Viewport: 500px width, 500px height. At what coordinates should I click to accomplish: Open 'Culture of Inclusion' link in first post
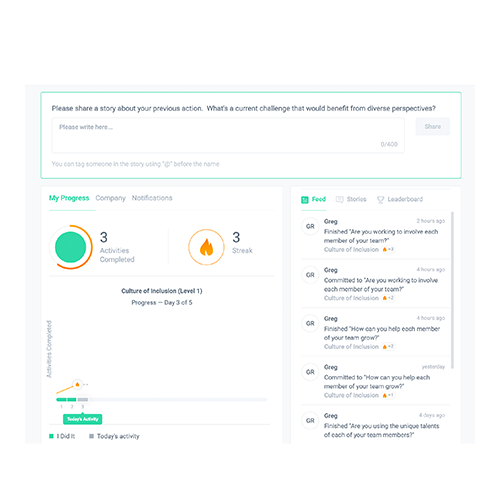coord(351,249)
